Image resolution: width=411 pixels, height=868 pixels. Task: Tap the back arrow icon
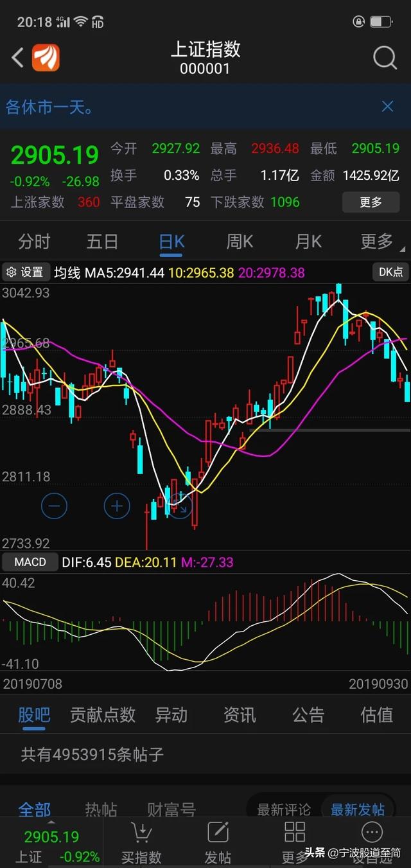(17, 58)
